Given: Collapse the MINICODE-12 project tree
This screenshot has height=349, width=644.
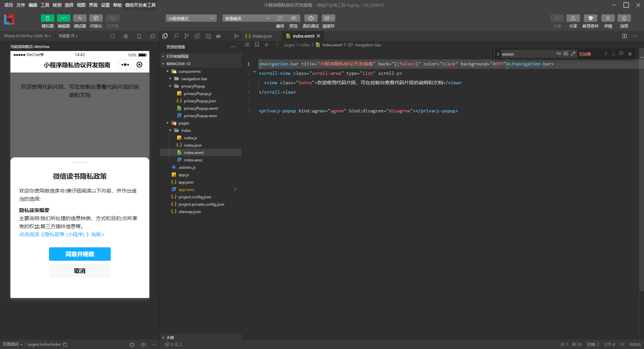Looking at the screenshot, I should tap(201, 64).
